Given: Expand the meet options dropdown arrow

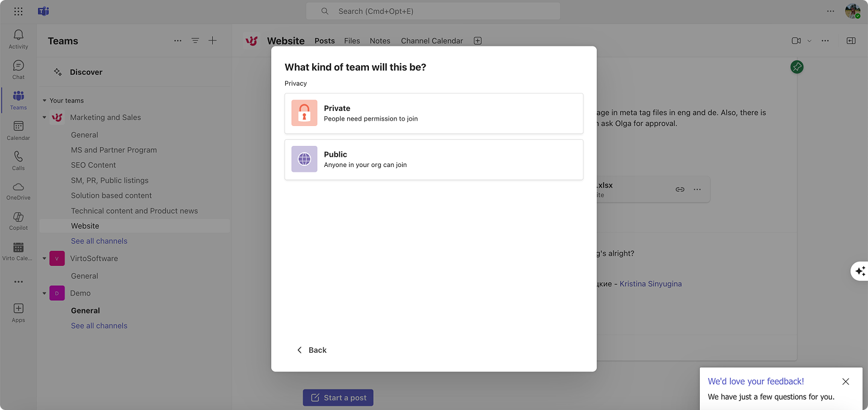Looking at the screenshot, I should pos(809,41).
